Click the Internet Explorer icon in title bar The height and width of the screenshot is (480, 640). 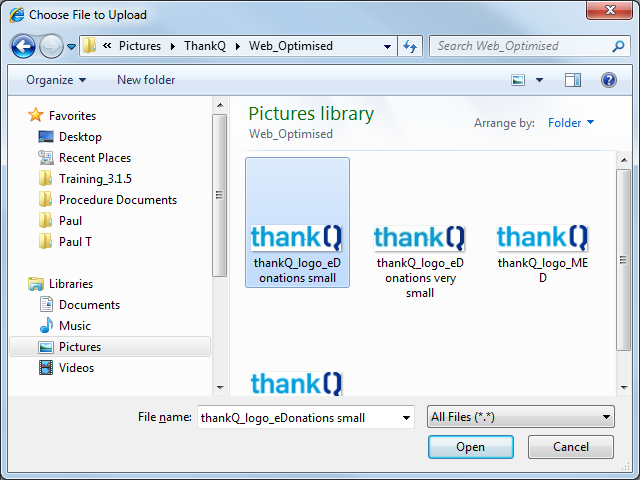click(17, 15)
